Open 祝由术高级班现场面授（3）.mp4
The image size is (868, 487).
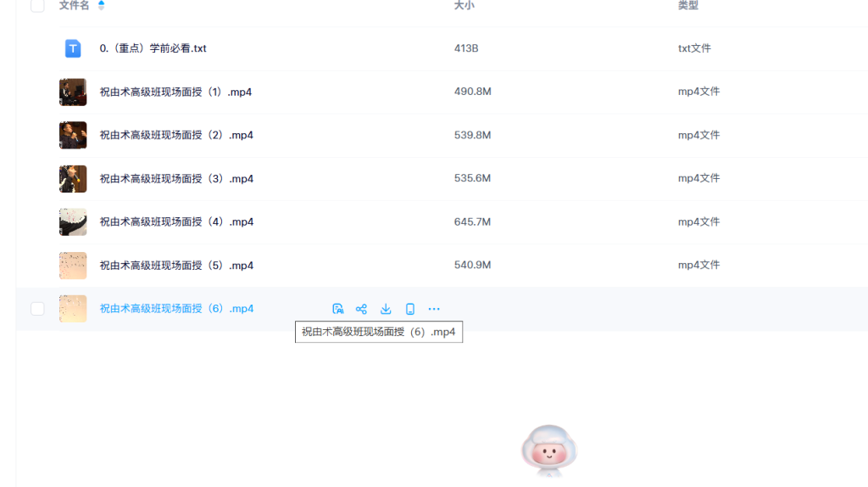pyautogui.click(x=175, y=178)
